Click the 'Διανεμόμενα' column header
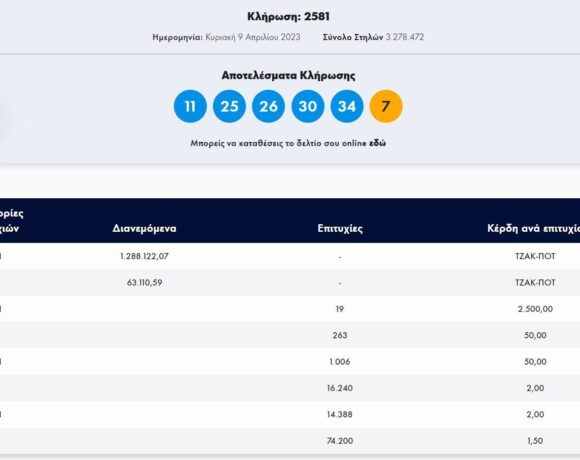 tap(144, 228)
